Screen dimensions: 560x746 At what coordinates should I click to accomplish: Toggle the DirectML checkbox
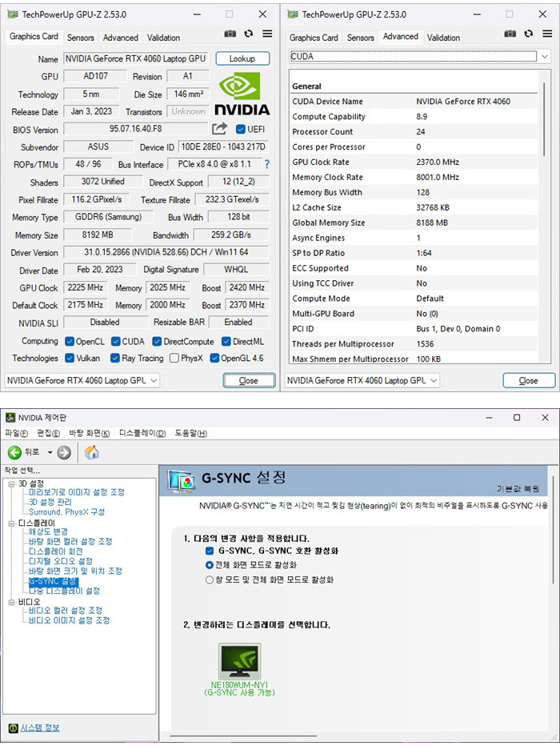226,342
